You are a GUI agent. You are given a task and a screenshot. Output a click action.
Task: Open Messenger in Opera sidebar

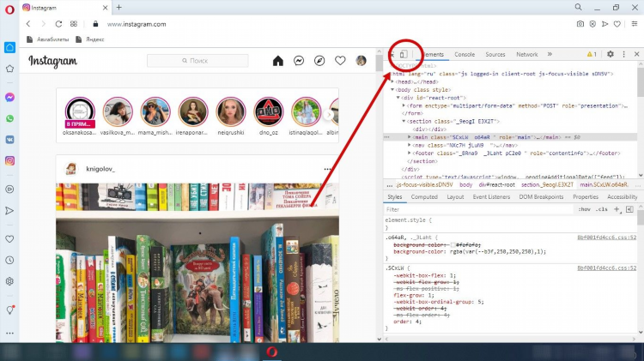pos(9,97)
